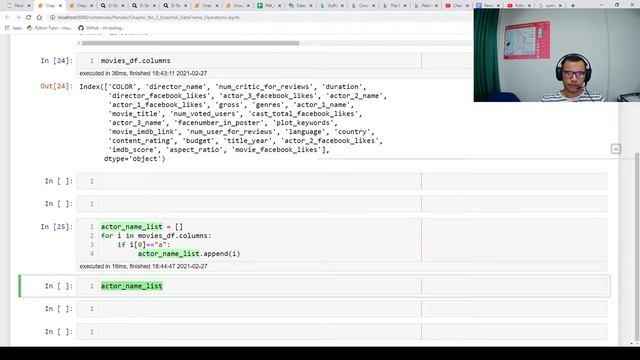Click 'actor_1_facebook_likes' in the output
Image resolution: width=640 pixels, height=360 pixels.
click(x=157, y=104)
